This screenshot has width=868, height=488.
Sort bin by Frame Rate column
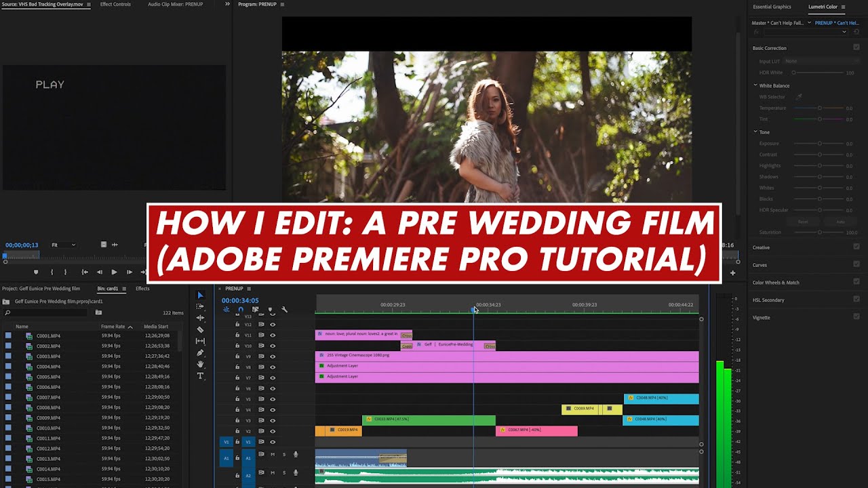click(x=113, y=327)
